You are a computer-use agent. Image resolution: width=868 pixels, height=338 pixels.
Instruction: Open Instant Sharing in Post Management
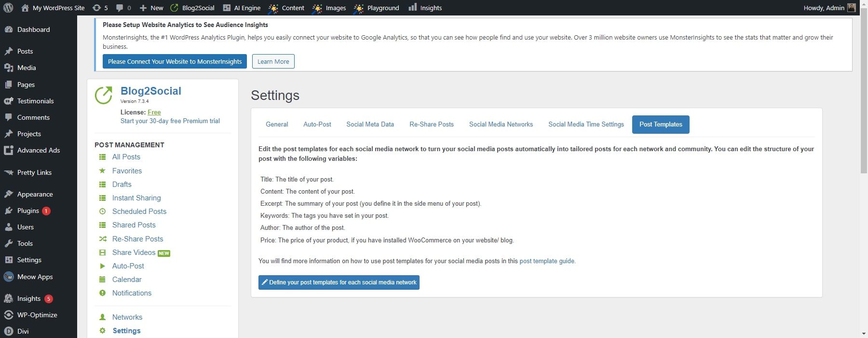(136, 198)
